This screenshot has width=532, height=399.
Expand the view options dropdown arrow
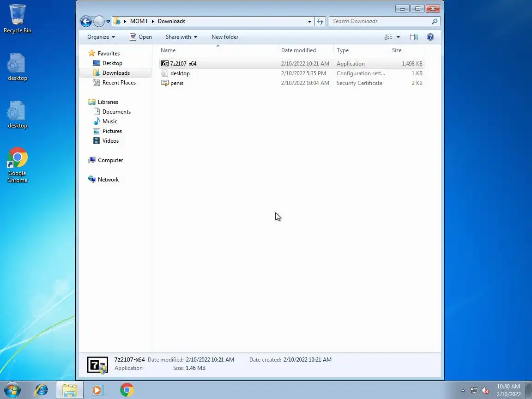(x=399, y=37)
